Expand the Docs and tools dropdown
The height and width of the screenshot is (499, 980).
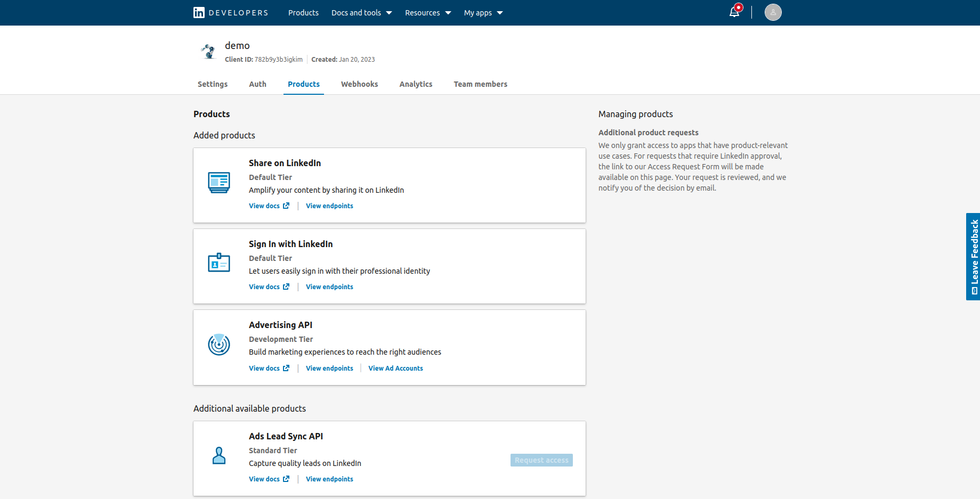point(362,13)
